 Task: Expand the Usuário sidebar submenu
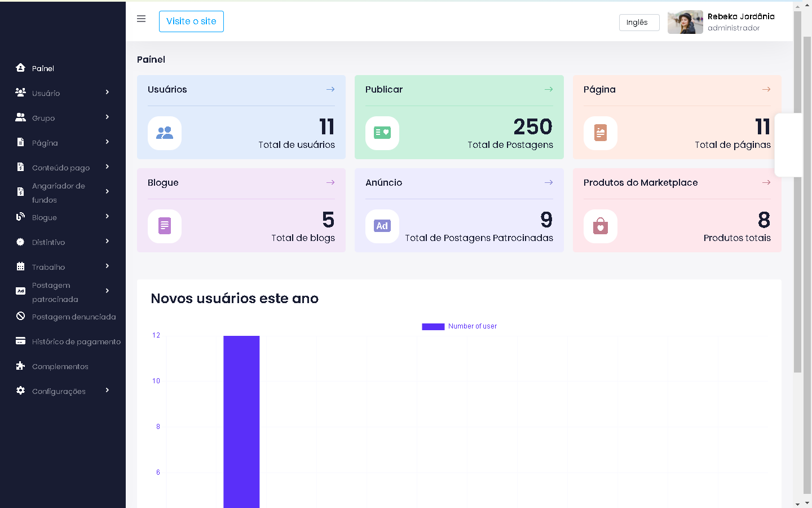click(x=107, y=93)
